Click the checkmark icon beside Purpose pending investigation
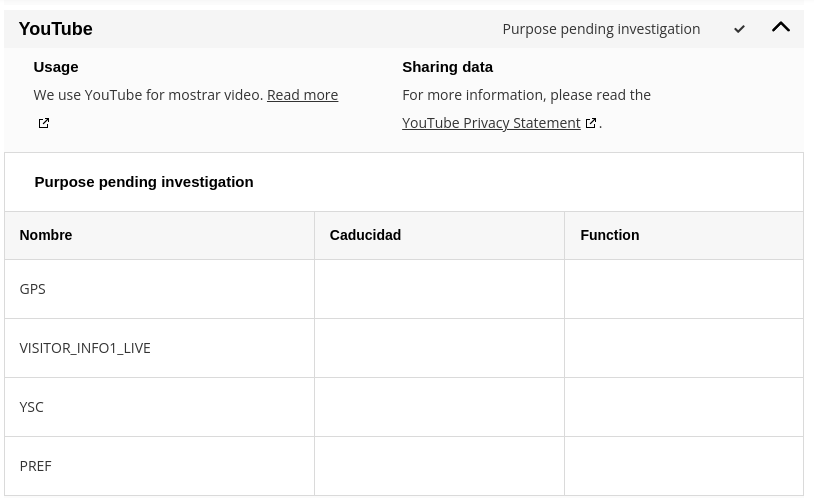Image resolution: width=814 pixels, height=498 pixels. click(739, 29)
